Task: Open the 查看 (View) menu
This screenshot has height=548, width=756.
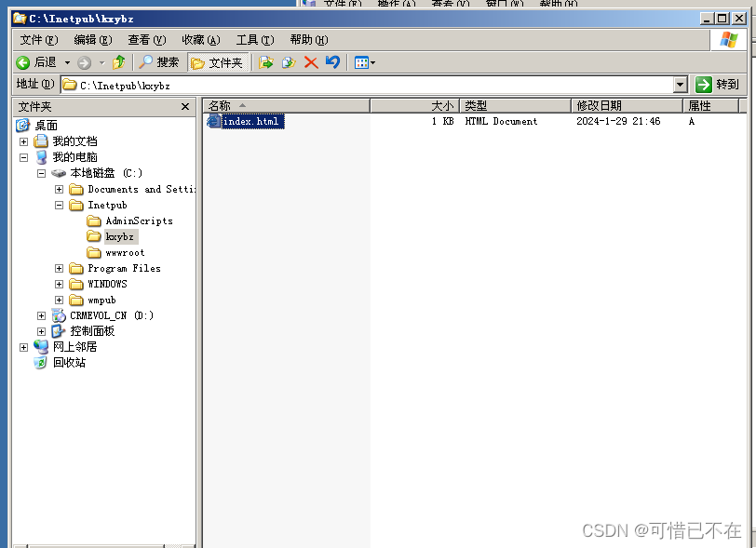Action: (144, 39)
